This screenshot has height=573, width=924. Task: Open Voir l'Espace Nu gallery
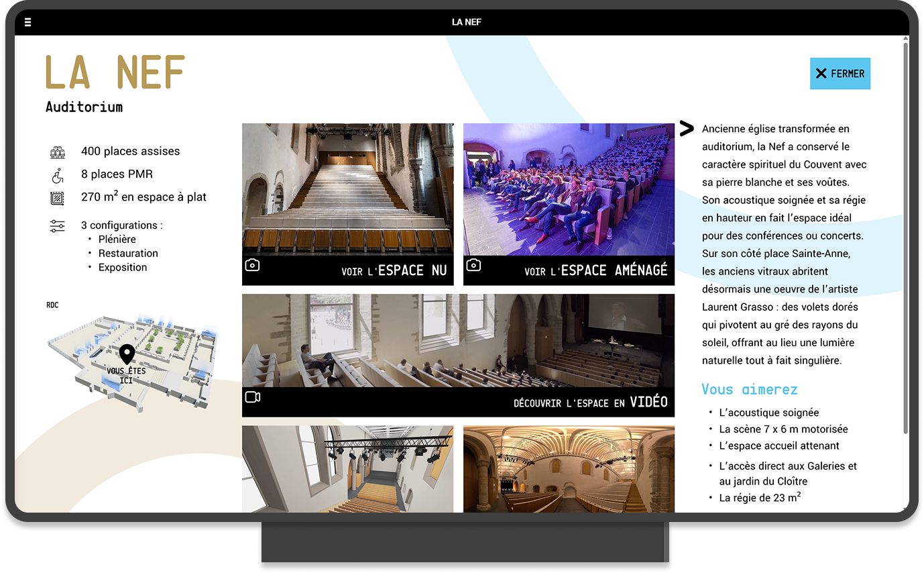pyautogui.click(x=394, y=270)
